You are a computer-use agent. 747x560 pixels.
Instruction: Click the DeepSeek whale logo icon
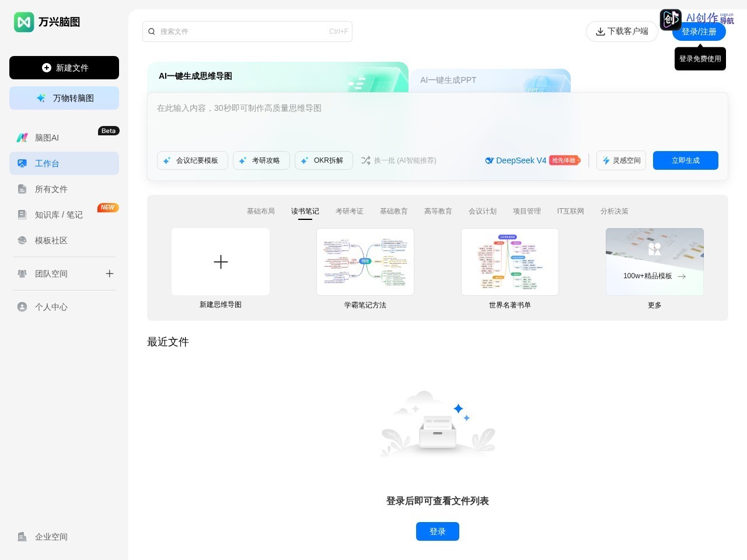(490, 160)
